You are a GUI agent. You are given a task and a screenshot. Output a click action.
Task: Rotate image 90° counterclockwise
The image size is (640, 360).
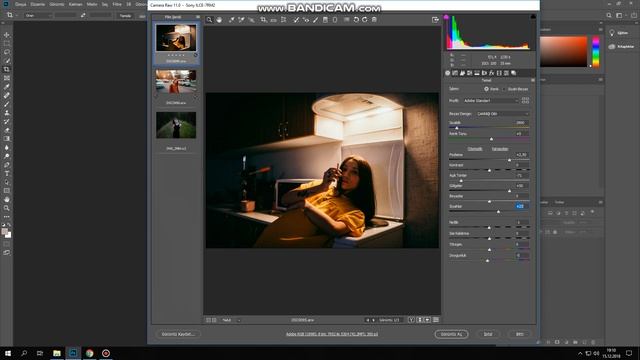click(356, 20)
